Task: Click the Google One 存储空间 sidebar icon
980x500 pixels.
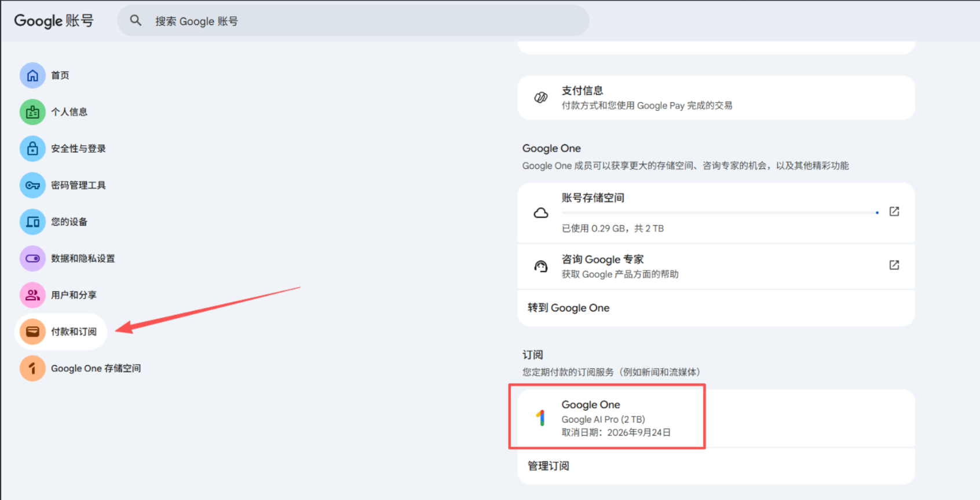Action: 32,368
